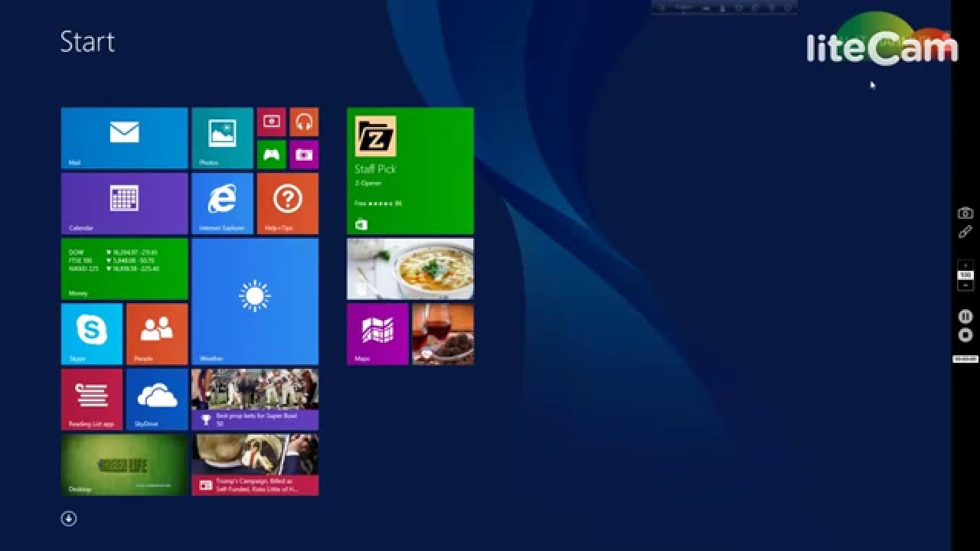Open the Games controller tile

tap(271, 155)
